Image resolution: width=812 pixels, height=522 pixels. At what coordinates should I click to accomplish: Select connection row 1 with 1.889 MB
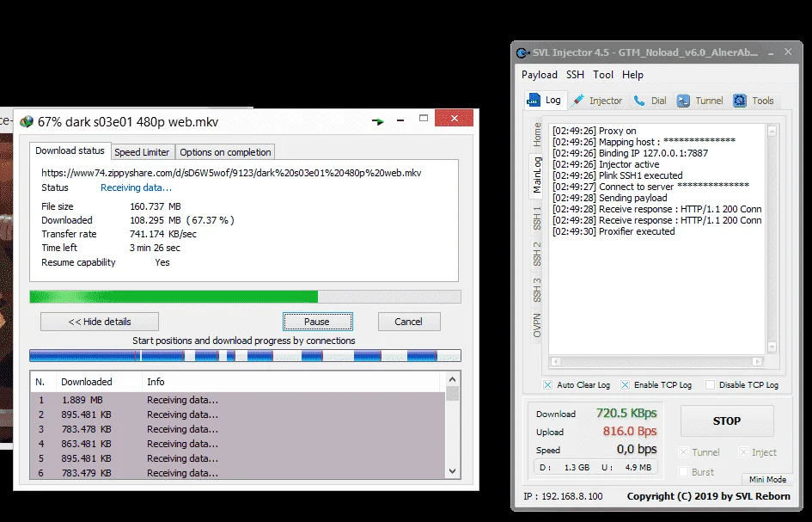[238, 400]
